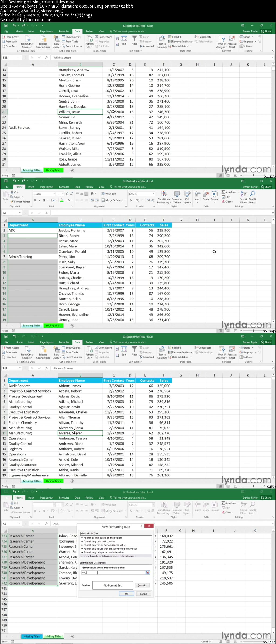Select rule type 'Format only cells that contain'
The height and width of the screenshot is (644, 276).
pos(99,541)
